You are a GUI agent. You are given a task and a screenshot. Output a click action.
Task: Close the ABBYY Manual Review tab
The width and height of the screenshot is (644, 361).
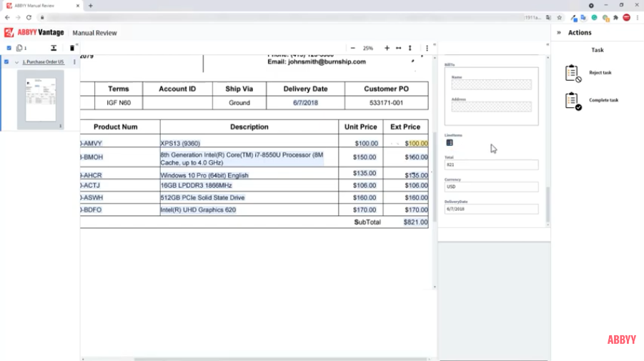78,6
